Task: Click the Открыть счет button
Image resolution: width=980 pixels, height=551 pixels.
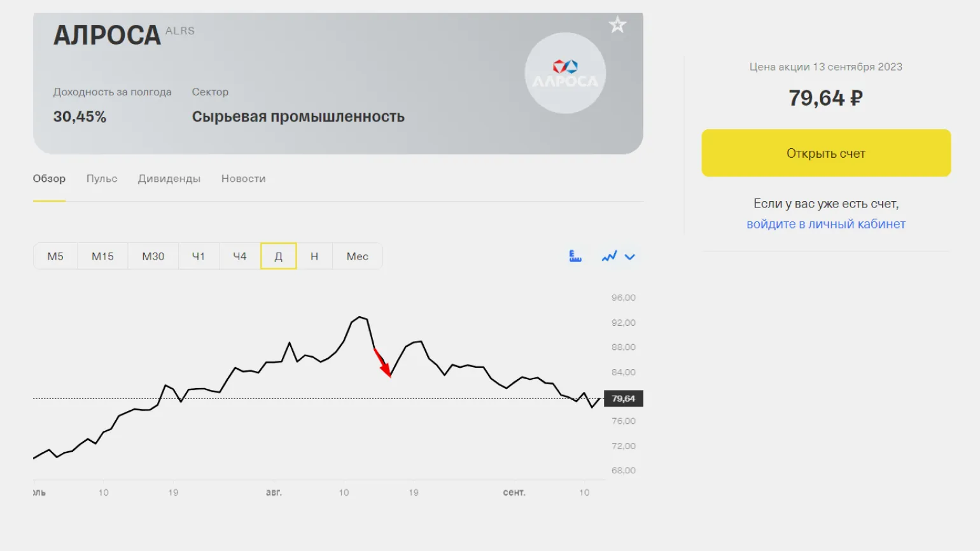Action: coord(826,153)
